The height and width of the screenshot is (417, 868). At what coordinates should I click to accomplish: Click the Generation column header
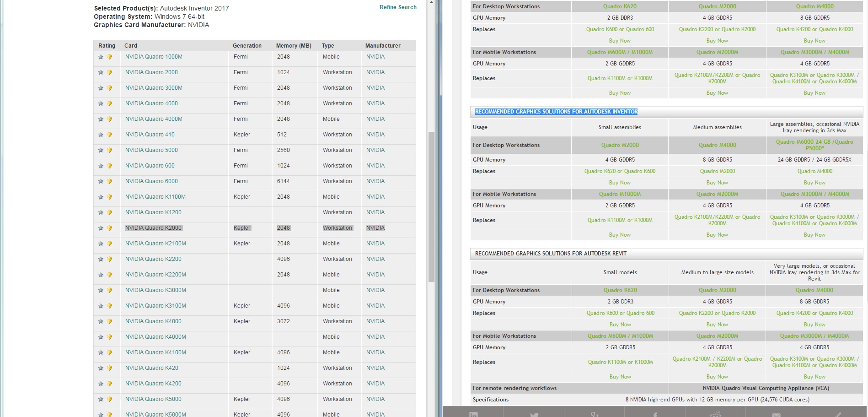point(247,46)
